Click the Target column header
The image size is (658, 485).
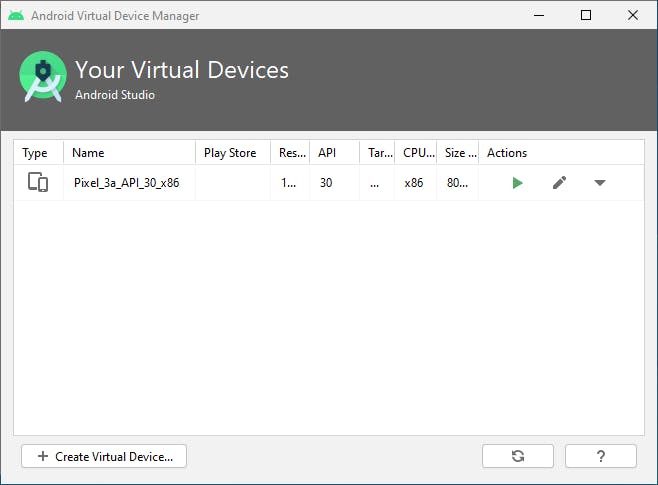(x=378, y=153)
